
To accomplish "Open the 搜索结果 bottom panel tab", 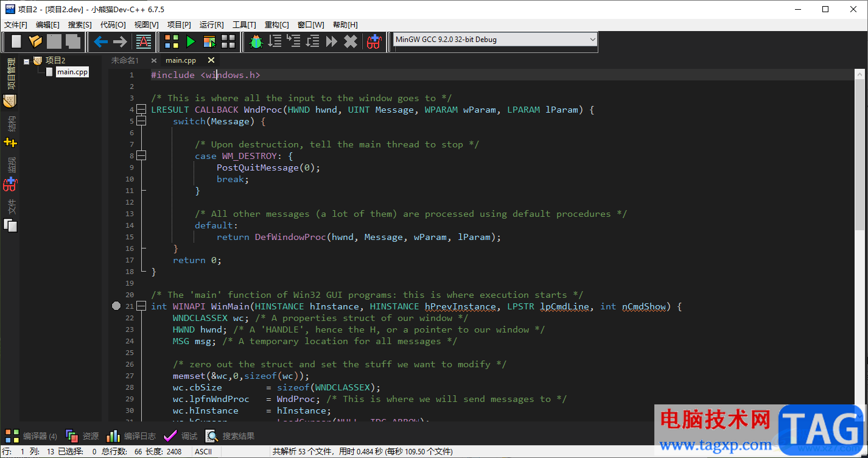I will pos(230,436).
